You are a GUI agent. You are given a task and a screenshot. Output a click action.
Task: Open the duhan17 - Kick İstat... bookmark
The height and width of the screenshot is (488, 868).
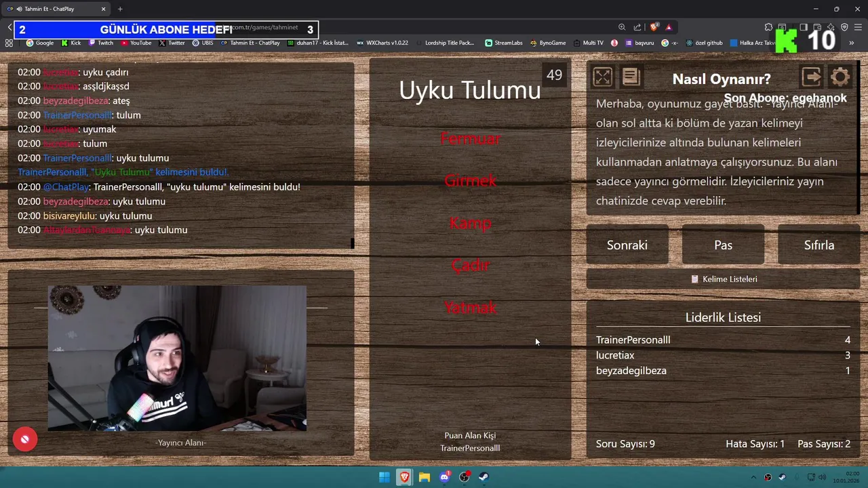click(x=317, y=43)
